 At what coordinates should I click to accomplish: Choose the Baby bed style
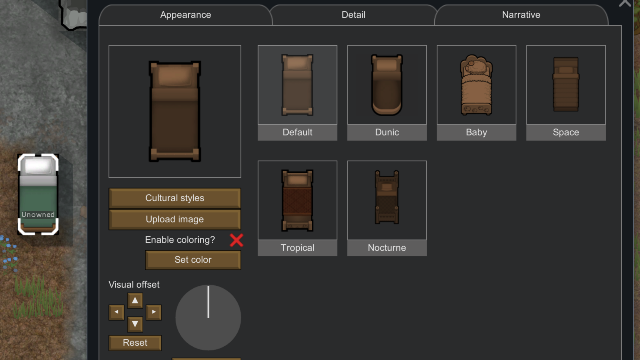(476, 93)
